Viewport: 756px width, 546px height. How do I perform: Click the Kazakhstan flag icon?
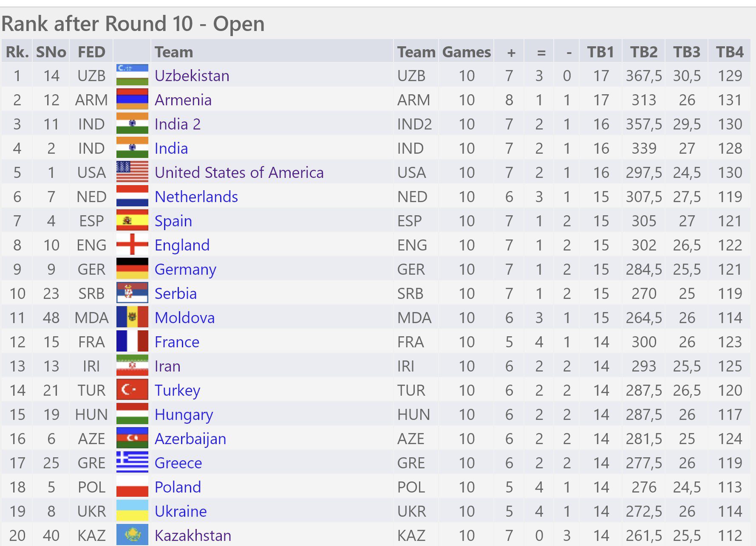pos(132,535)
